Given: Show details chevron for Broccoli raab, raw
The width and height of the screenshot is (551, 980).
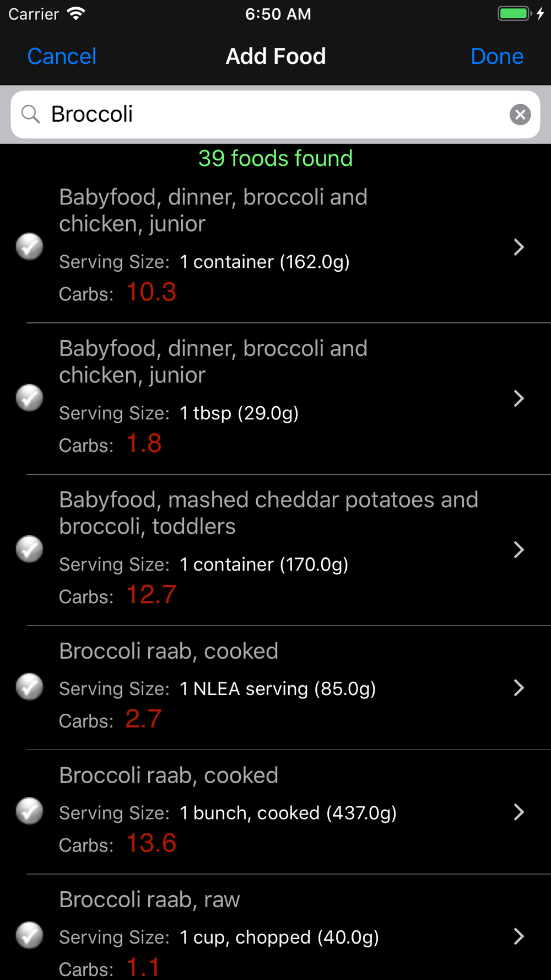Looking at the screenshot, I should (518, 936).
